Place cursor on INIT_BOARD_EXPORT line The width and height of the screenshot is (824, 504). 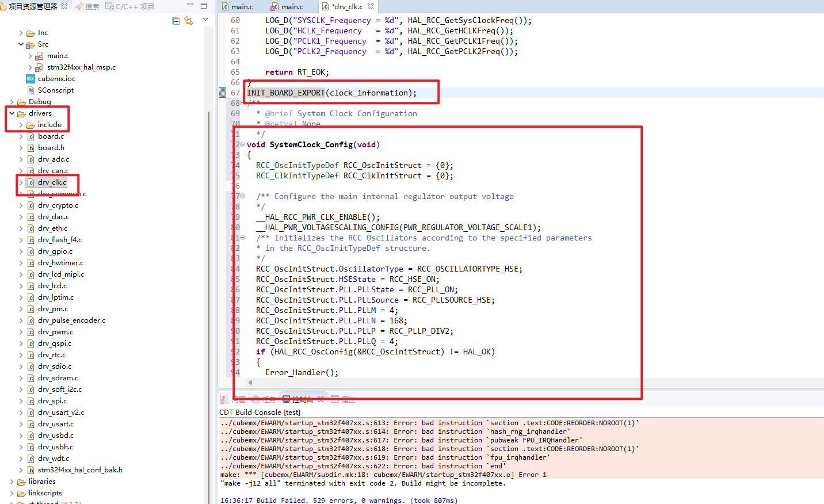332,93
